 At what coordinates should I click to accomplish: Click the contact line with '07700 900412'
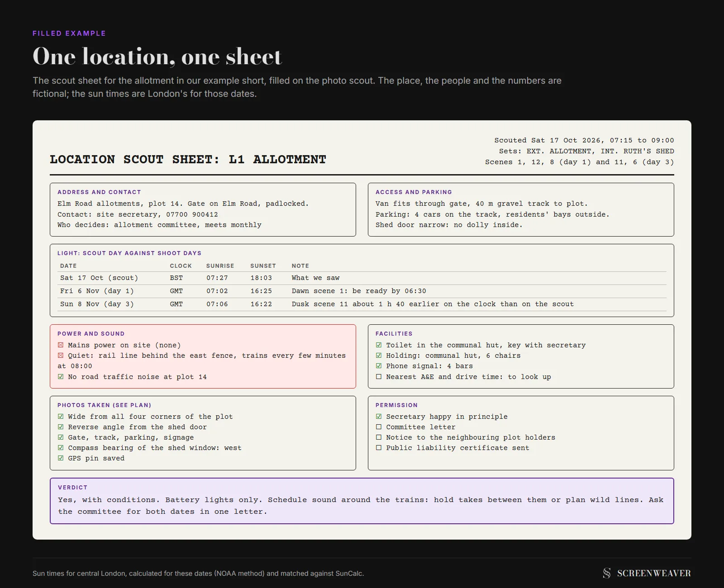[x=138, y=214]
